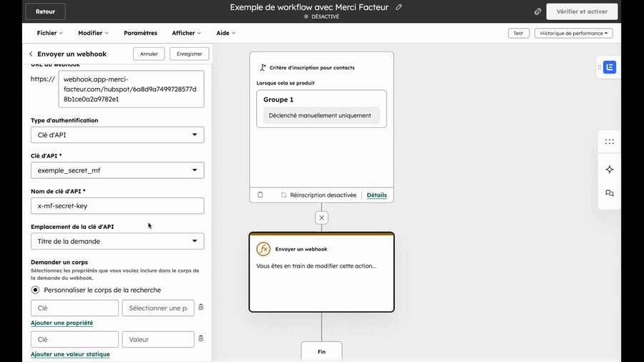The image size is (644, 362).
Task: Open the grid dots tool in right sidebar
Action: tap(610, 142)
